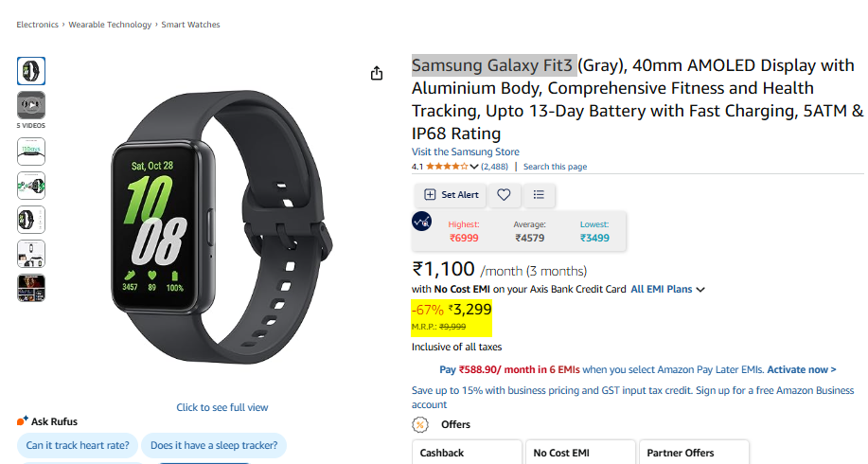Click the star rating icons
The width and height of the screenshot is (868, 464).
pos(447,167)
